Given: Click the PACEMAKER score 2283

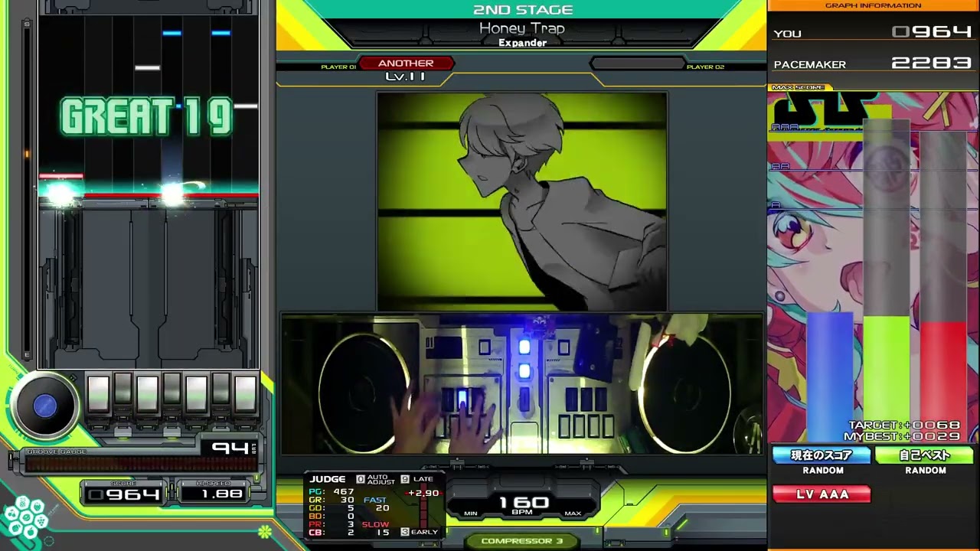Looking at the screenshot, I should tap(932, 64).
